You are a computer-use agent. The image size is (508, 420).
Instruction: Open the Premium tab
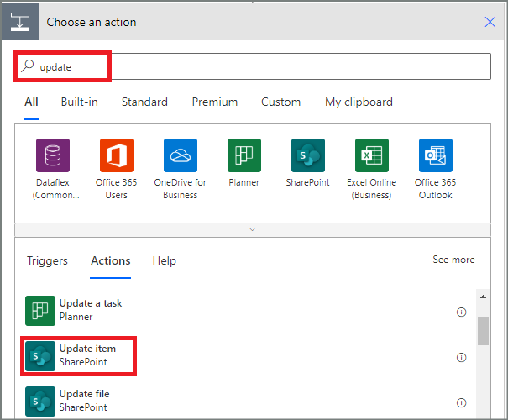click(x=215, y=102)
